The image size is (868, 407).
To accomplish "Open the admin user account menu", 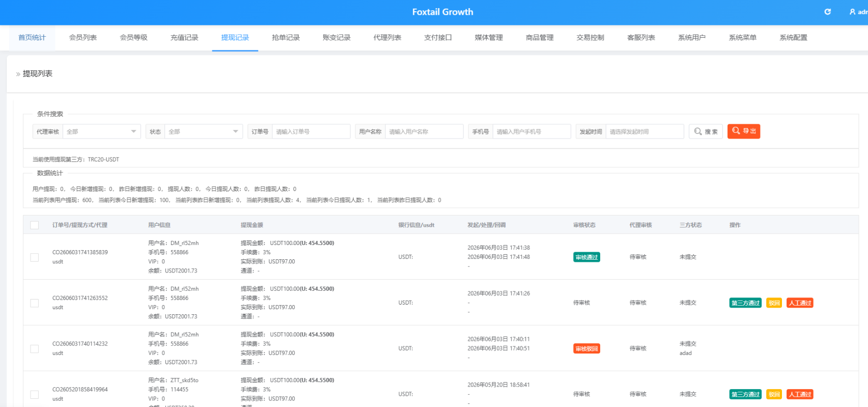I will tap(858, 12).
